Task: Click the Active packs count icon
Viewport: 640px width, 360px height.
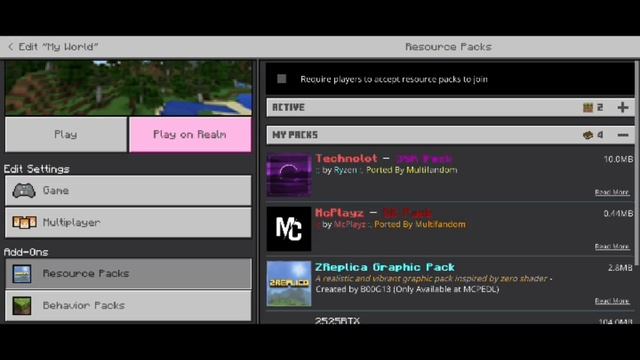Action: pyautogui.click(x=588, y=107)
